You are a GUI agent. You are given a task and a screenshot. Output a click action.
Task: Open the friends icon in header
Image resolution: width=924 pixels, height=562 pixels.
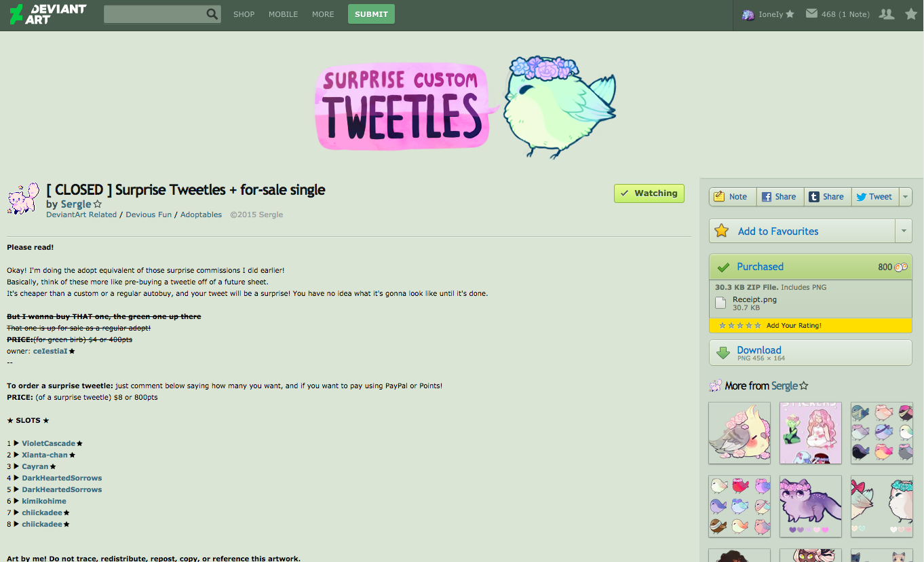[x=886, y=14]
